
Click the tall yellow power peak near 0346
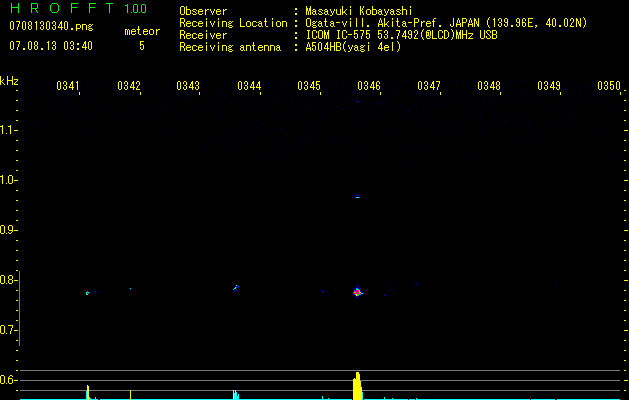357,386
